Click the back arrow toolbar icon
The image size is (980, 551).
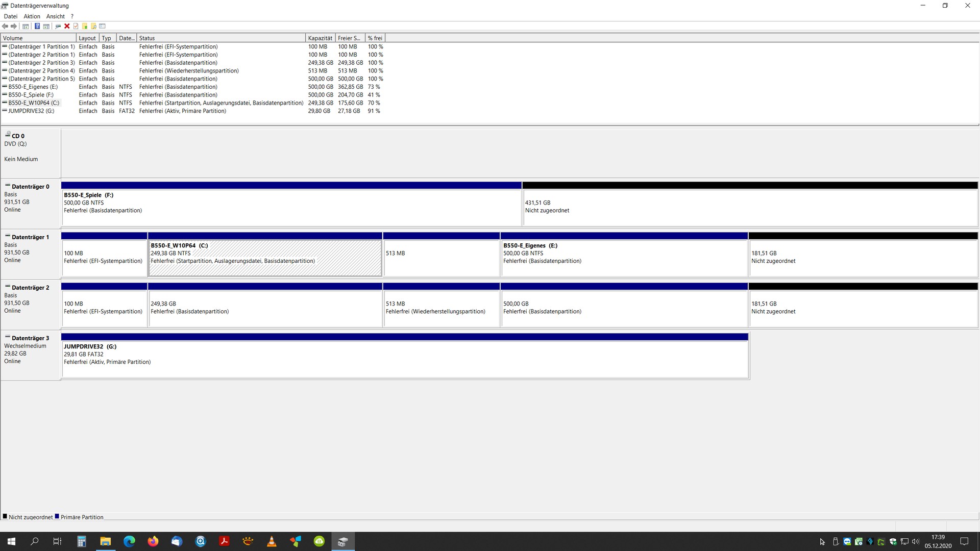(x=5, y=26)
